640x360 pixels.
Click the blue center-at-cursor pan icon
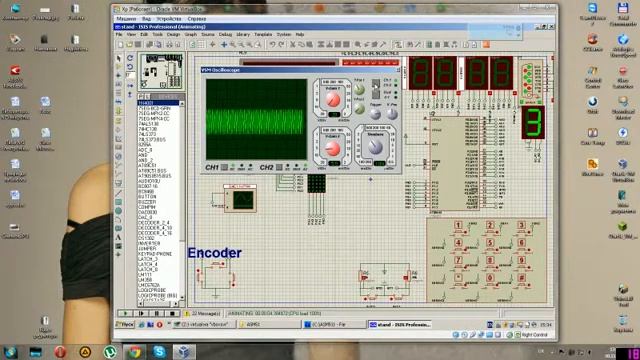point(224,44)
